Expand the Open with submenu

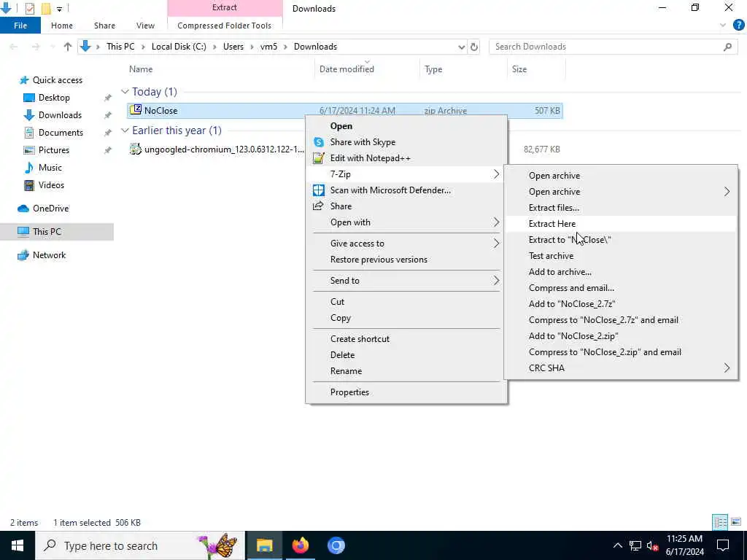(x=406, y=222)
